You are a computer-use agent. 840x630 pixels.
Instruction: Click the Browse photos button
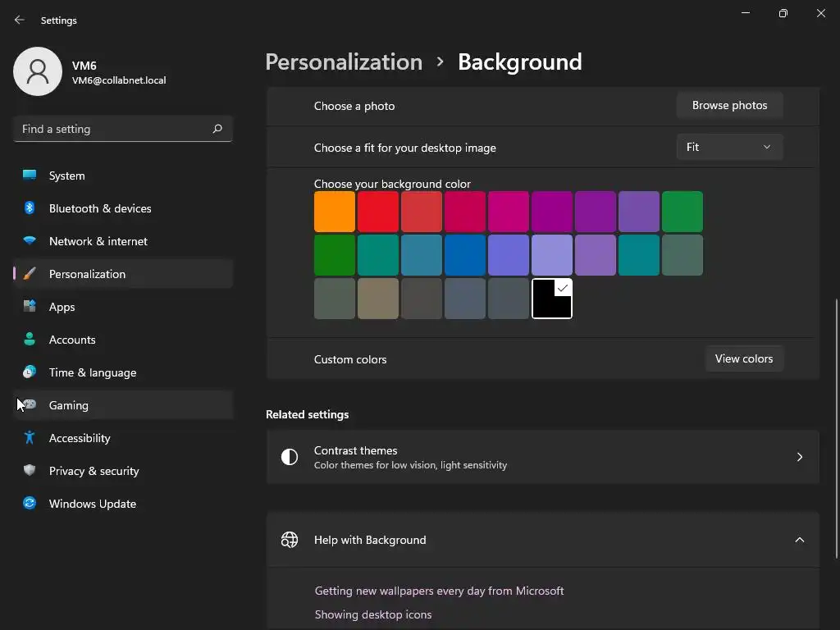pos(729,106)
